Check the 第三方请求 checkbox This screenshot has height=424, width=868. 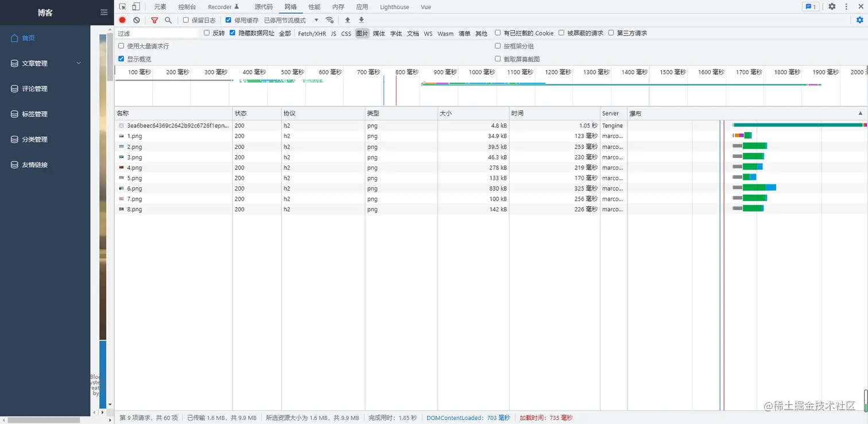pyautogui.click(x=611, y=33)
